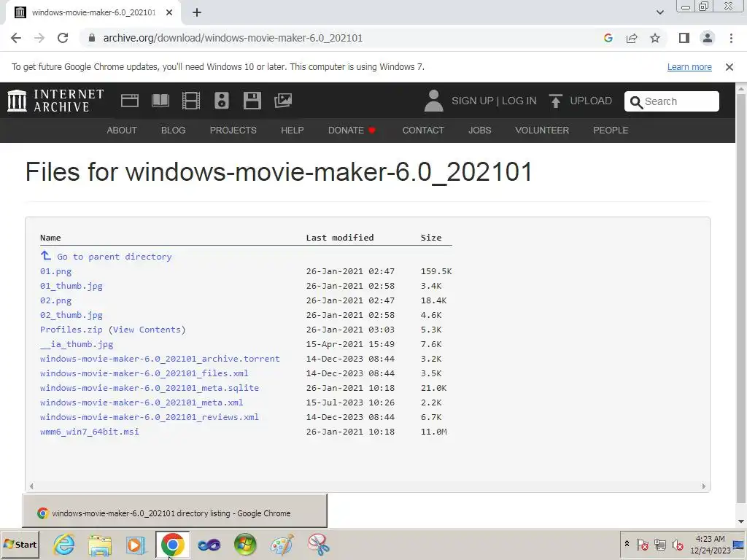The height and width of the screenshot is (560, 747).
Task: Click View Contents next to Profiles.zip
Action: (147, 330)
